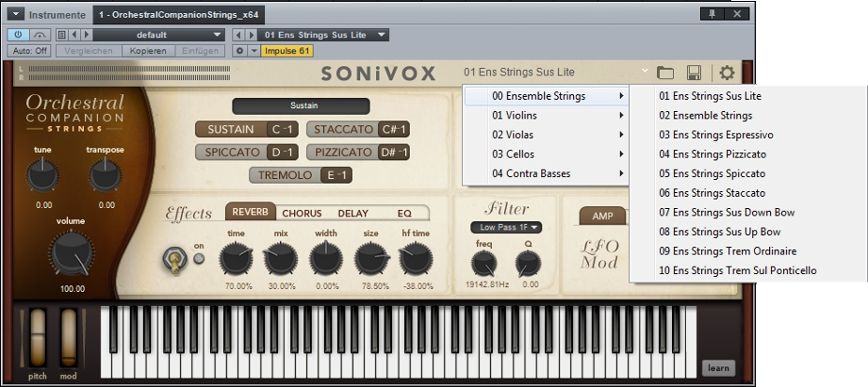This screenshot has width=868, height=387.
Task: Switch to the REVERB effects tab
Action: point(250,212)
